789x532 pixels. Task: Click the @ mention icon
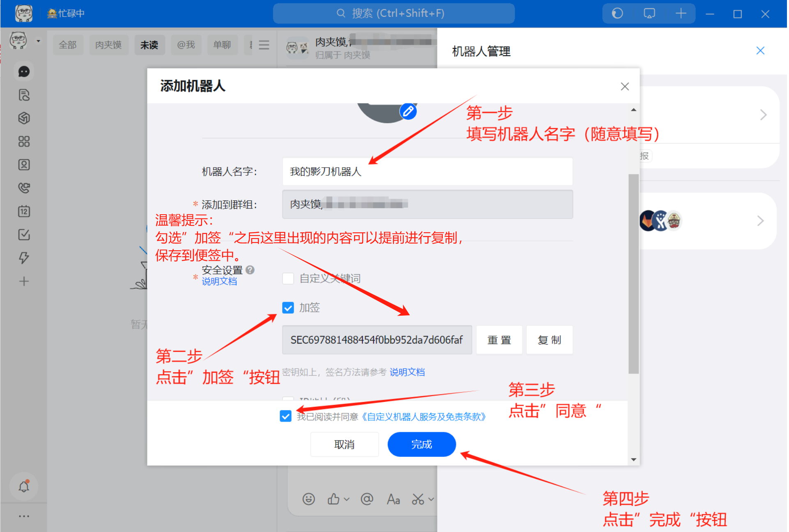(x=367, y=499)
